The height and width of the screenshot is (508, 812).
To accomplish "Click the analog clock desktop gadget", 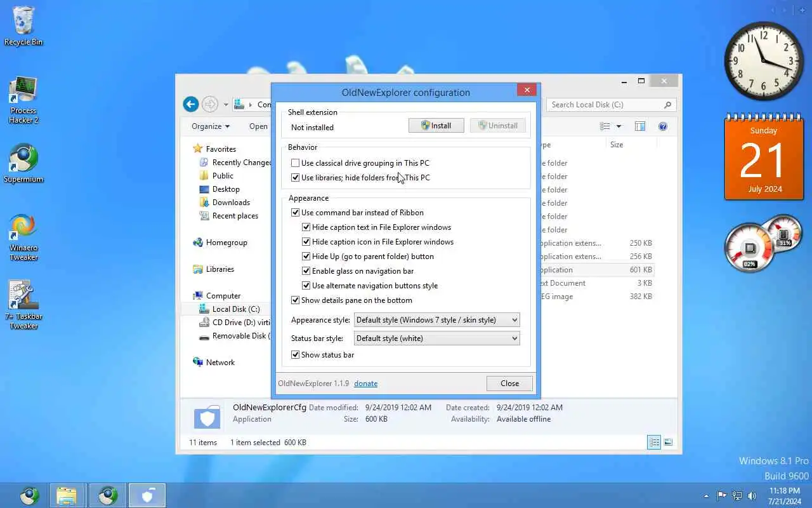I will [764, 61].
